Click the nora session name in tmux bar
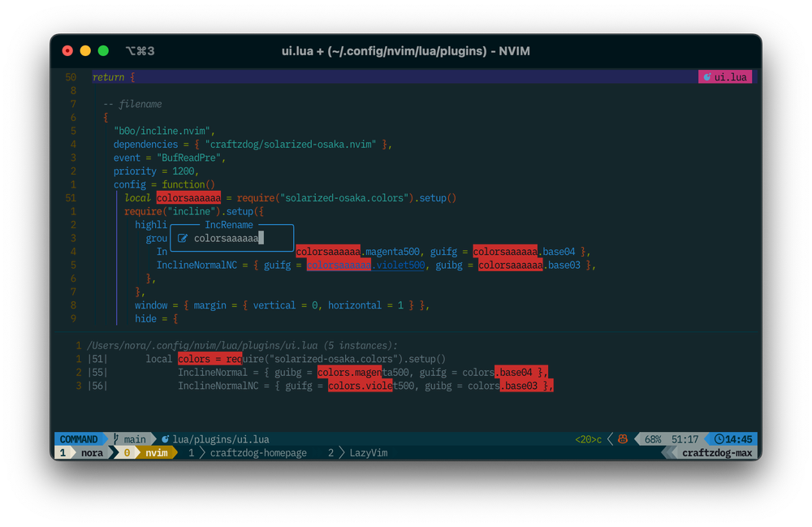This screenshot has height=527, width=812. click(x=91, y=452)
